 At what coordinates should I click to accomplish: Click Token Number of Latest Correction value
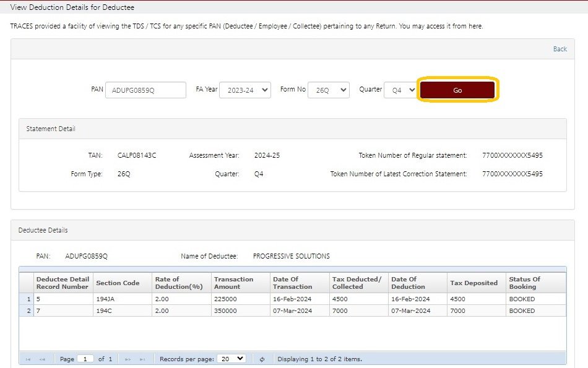pos(512,174)
